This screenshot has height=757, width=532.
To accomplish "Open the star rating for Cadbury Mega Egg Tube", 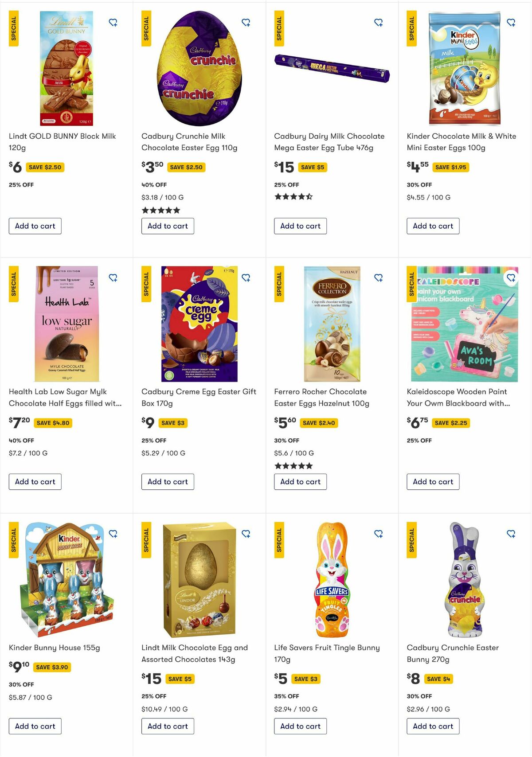I will [293, 195].
